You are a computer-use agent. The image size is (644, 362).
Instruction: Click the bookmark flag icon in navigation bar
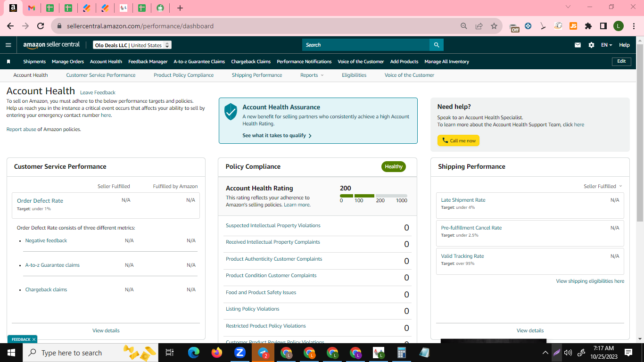coord(8,61)
